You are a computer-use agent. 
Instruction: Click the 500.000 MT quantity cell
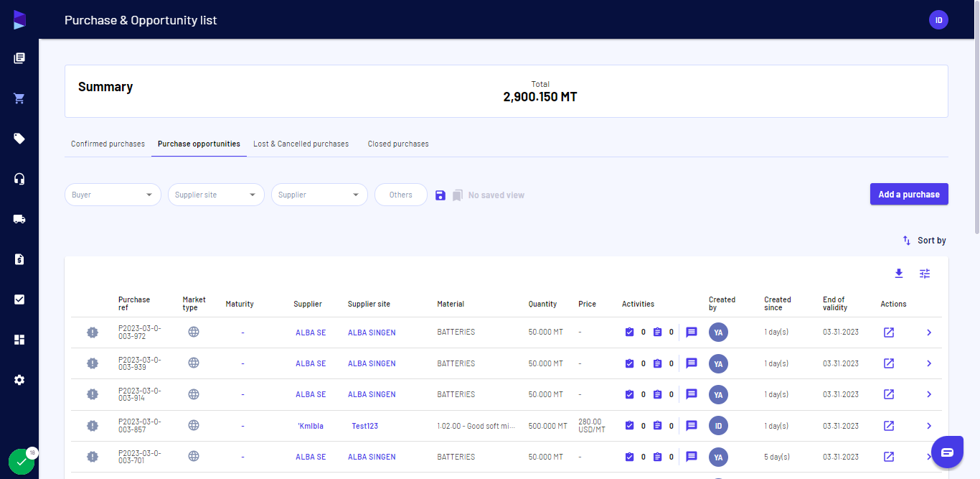[547, 426]
